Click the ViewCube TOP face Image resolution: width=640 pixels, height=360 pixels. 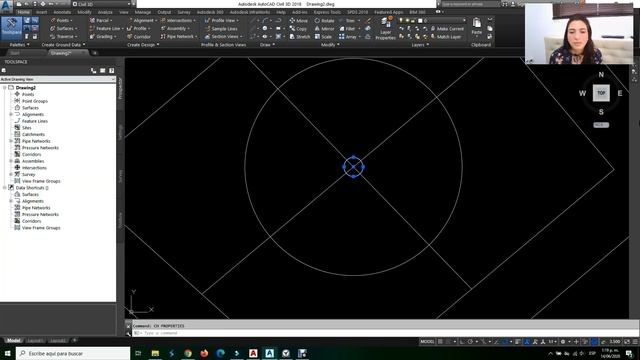pyautogui.click(x=601, y=93)
